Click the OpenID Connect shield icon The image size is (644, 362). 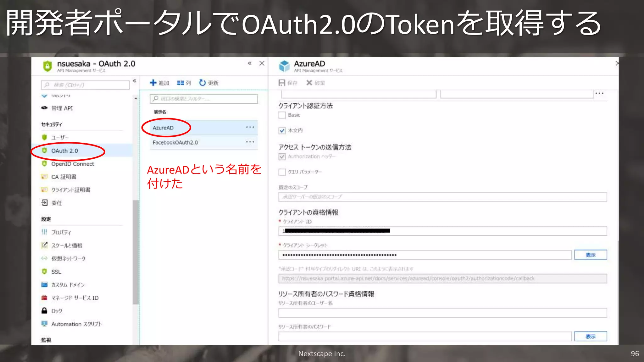44,164
